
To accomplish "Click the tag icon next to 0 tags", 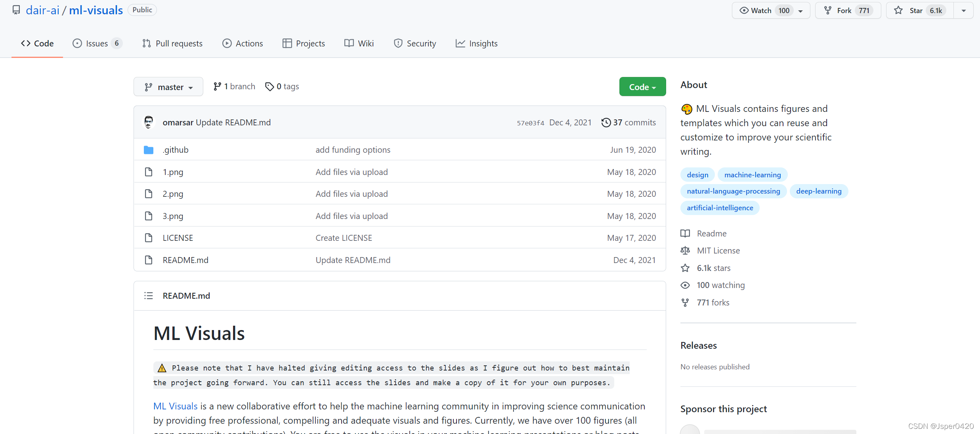I will click(269, 86).
